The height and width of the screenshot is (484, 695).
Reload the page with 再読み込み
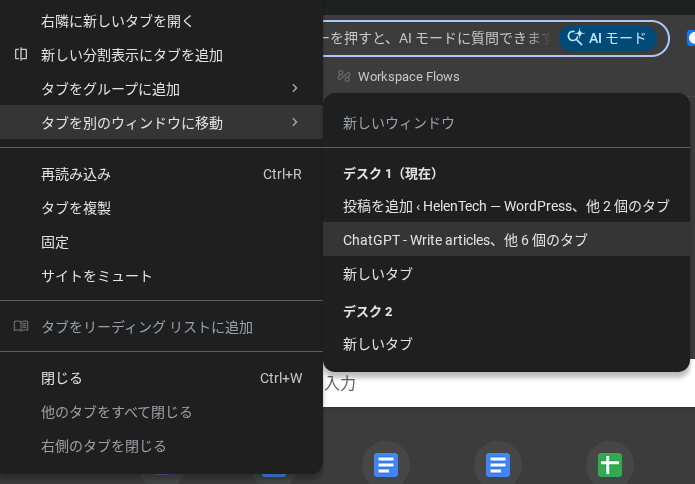[76, 174]
